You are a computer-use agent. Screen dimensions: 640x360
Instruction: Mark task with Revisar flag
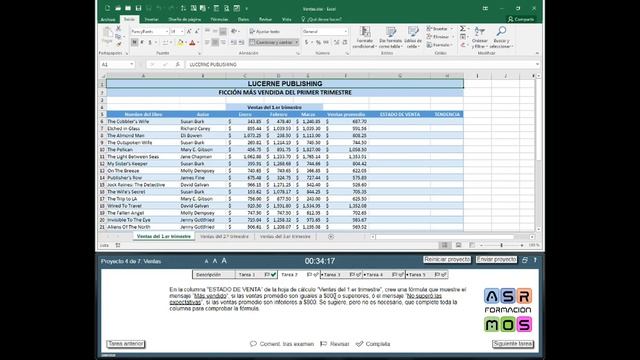tap(335, 344)
